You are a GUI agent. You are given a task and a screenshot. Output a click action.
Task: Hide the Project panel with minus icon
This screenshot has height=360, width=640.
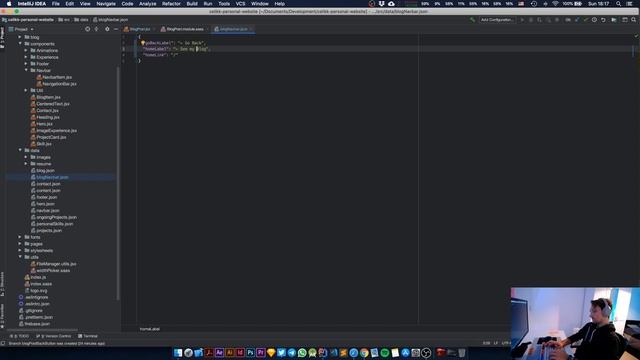(x=116, y=29)
